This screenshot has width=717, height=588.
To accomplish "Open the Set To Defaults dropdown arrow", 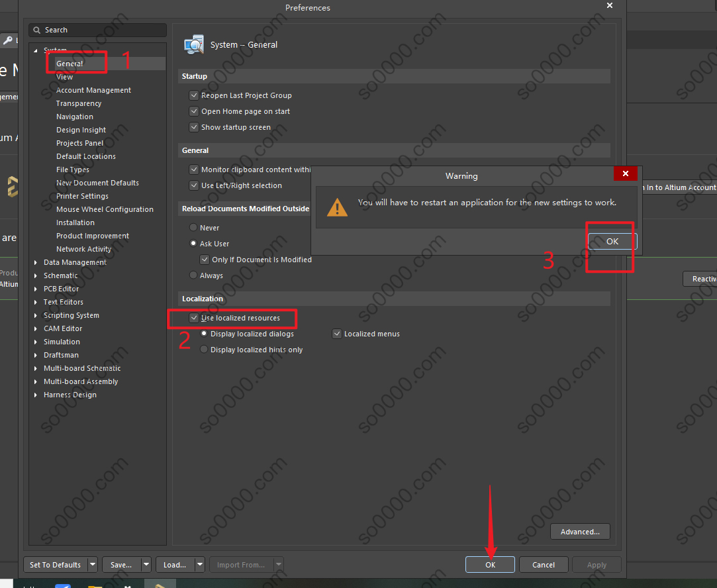I will coord(93,565).
